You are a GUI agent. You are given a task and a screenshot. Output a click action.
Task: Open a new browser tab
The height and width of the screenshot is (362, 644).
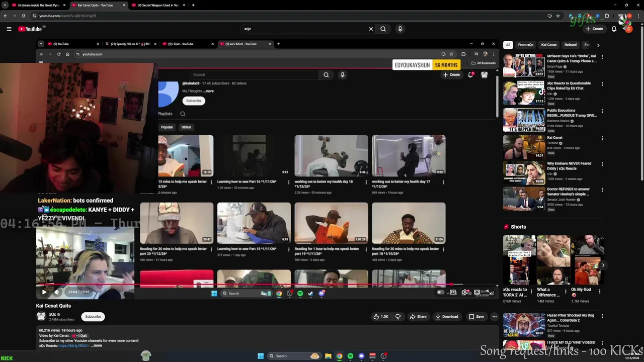pyautogui.click(x=193, y=5)
